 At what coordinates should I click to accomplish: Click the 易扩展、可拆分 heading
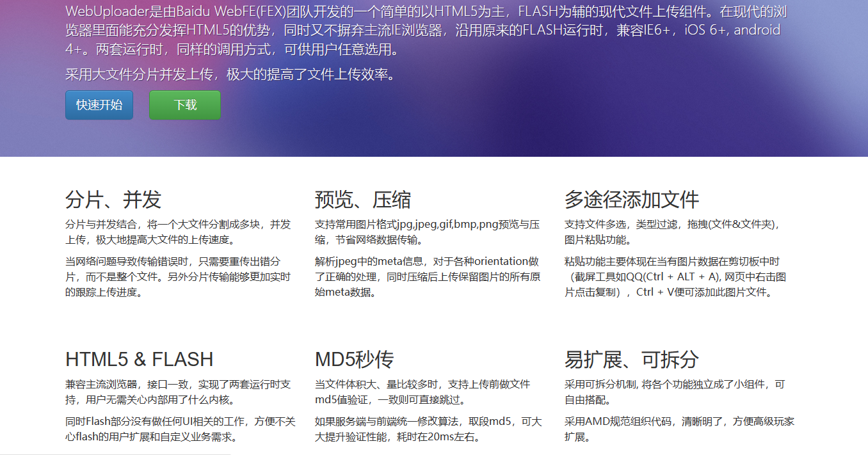pyautogui.click(x=632, y=359)
